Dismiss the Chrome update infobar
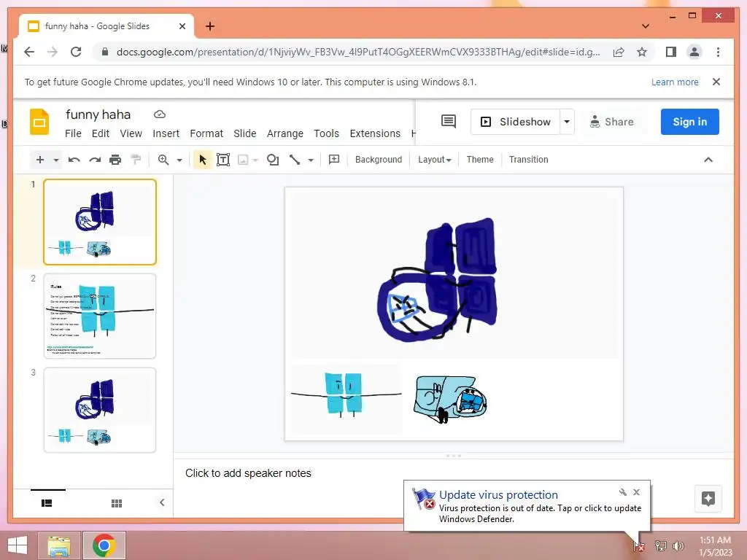Viewport: 747px width, 560px height. 716,82
